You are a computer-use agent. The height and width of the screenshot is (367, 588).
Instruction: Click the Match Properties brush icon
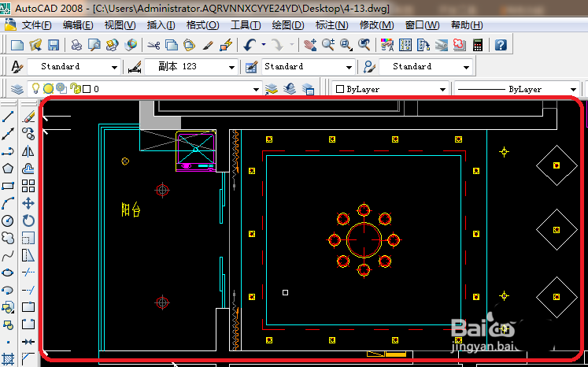[x=207, y=45]
